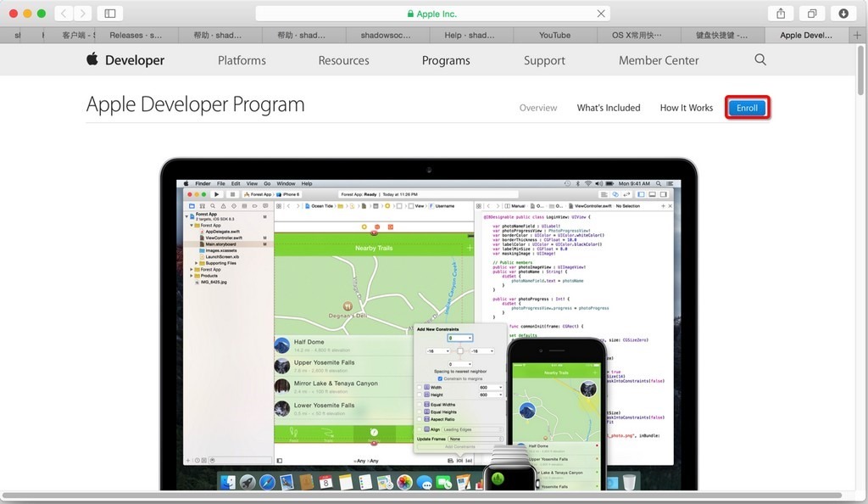Viewport: 868px width, 504px height.
Task: Open the Support page link
Action: pyautogui.click(x=545, y=60)
